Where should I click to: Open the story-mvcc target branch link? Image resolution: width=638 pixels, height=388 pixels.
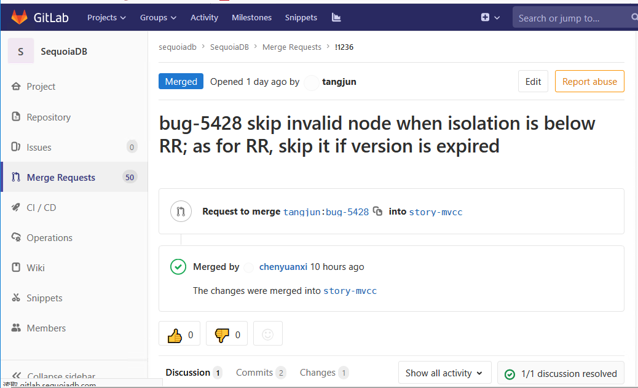pyautogui.click(x=435, y=212)
